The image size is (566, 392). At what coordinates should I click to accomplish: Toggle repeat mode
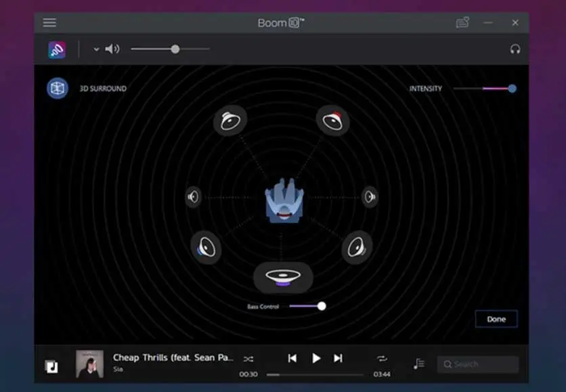click(x=382, y=358)
